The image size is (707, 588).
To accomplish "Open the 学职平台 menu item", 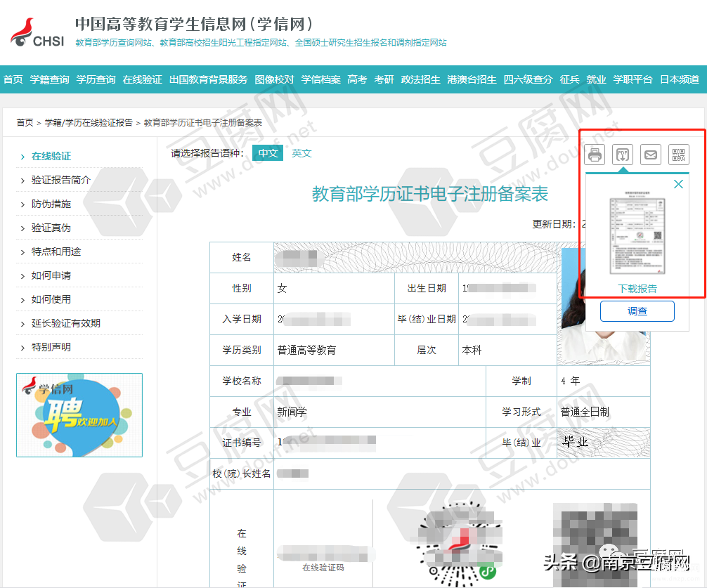I will (x=633, y=80).
